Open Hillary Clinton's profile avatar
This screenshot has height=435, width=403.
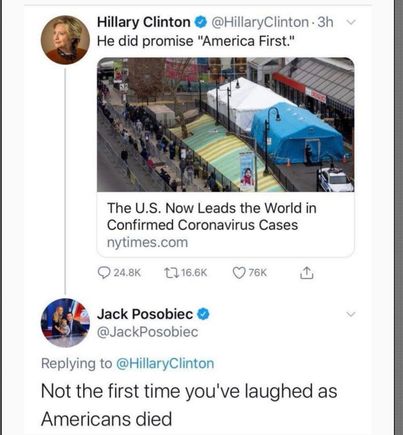65,40
